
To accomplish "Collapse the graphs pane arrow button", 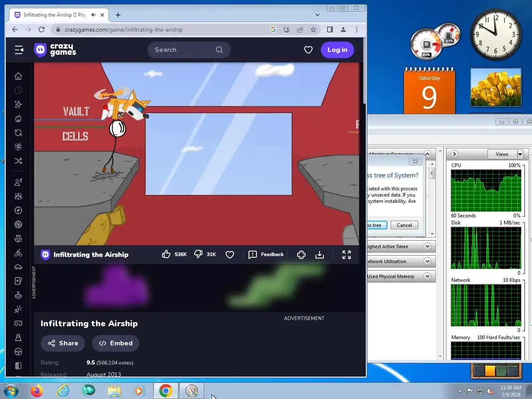I will 454,154.
